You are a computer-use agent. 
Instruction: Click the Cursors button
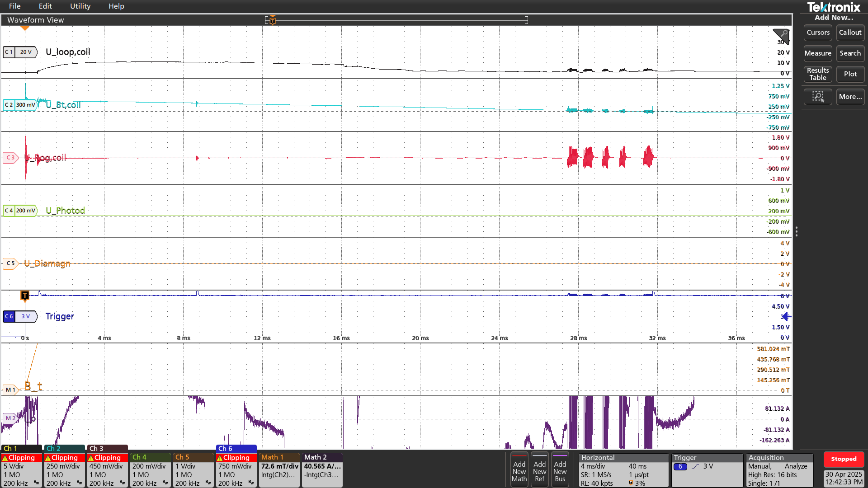point(818,33)
